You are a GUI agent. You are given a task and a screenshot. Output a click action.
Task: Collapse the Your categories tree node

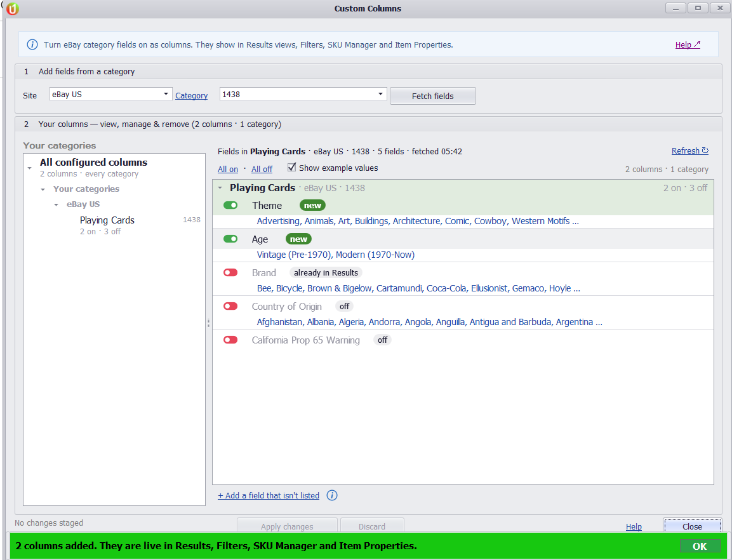pos(43,189)
